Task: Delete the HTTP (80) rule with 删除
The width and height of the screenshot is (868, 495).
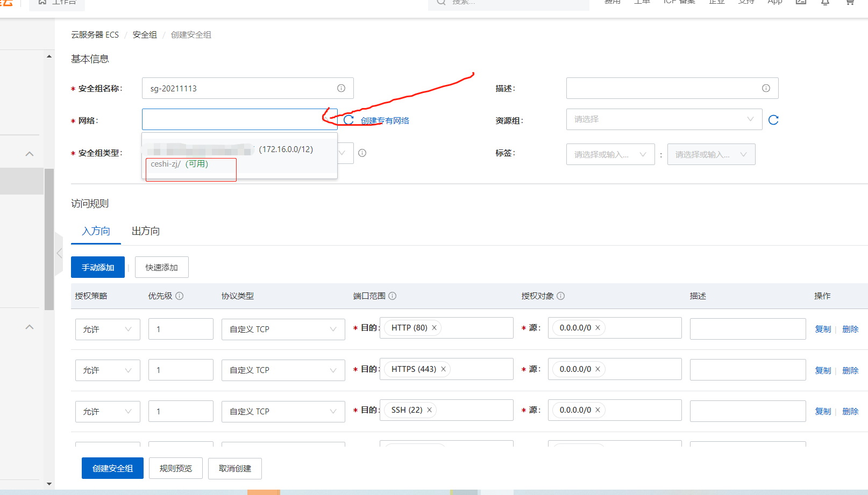Action: coord(850,329)
